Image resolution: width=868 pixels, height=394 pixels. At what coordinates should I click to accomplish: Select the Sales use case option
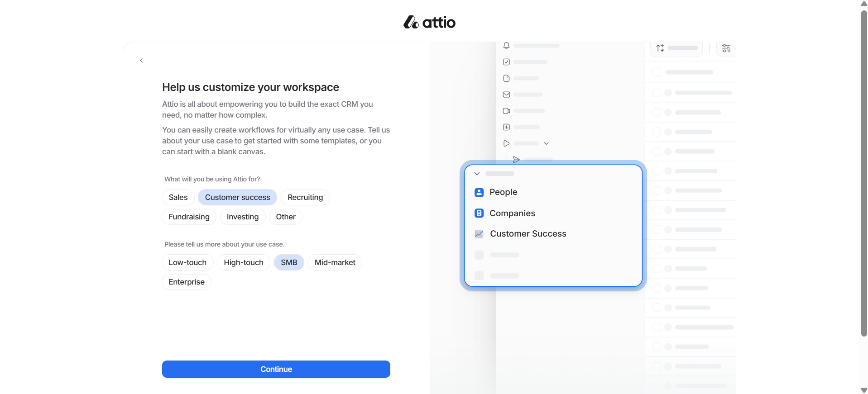(x=178, y=197)
